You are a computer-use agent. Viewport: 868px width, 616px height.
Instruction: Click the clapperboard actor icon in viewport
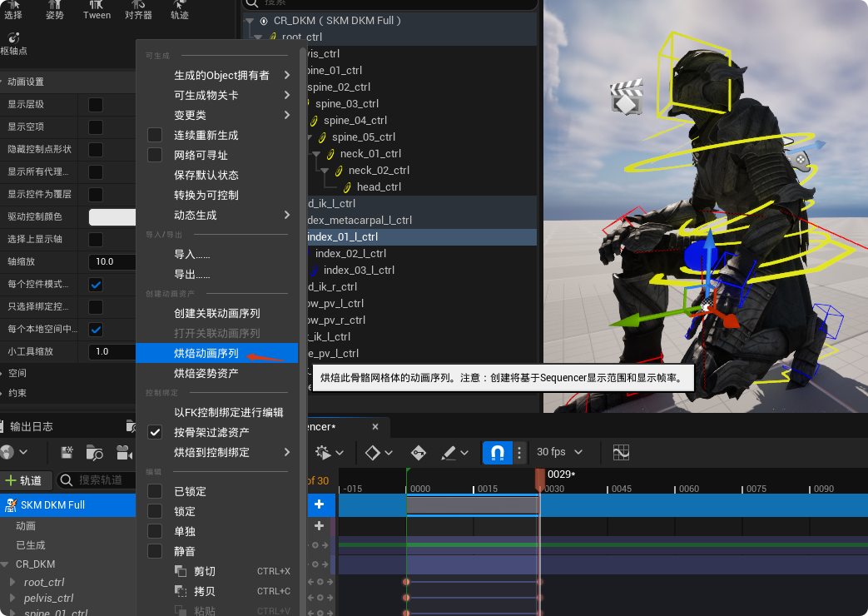[626, 97]
